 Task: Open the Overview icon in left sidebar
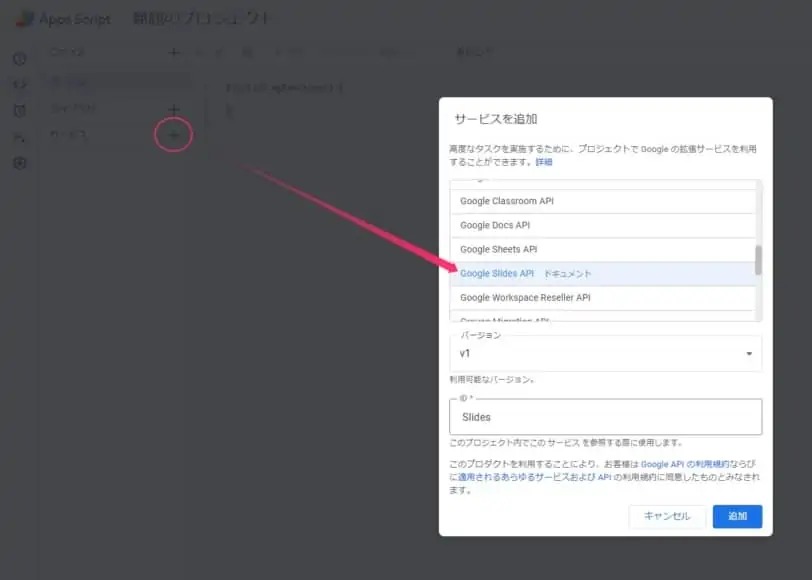tap(19, 59)
